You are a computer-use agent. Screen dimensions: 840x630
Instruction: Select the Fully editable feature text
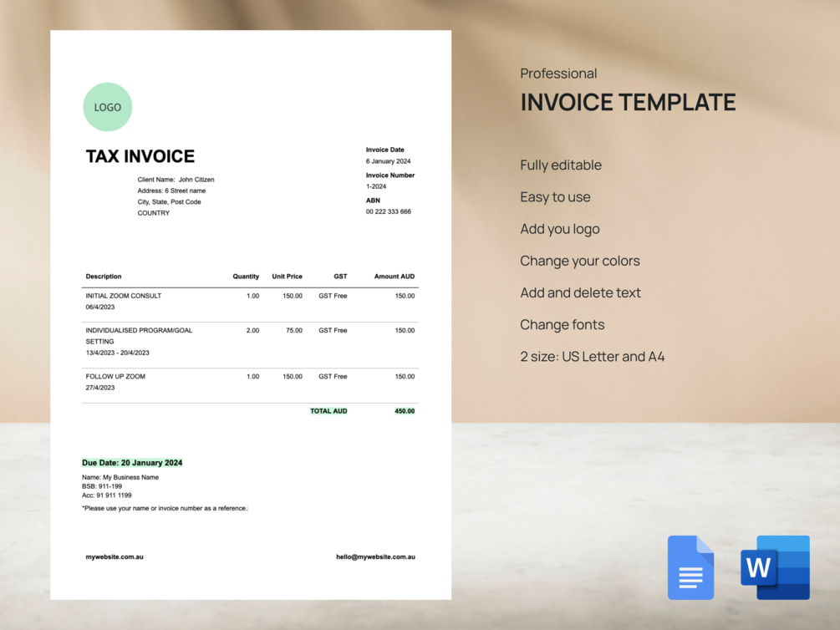pos(561,165)
